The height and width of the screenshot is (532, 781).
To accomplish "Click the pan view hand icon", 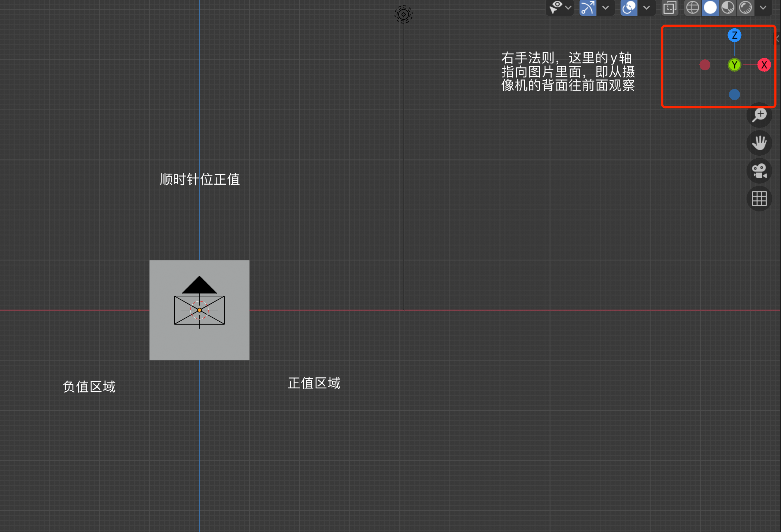I will coord(759,143).
